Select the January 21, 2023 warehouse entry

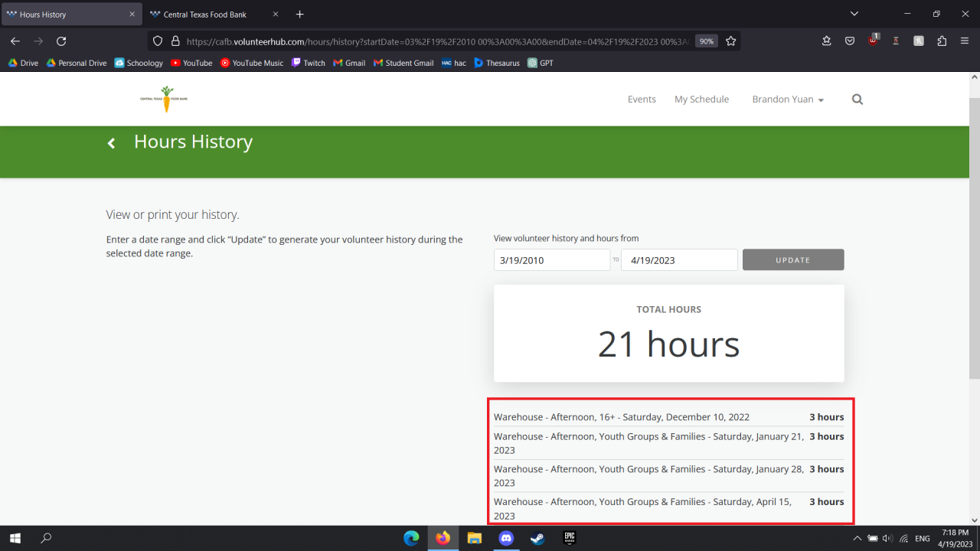(x=669, y=443)
